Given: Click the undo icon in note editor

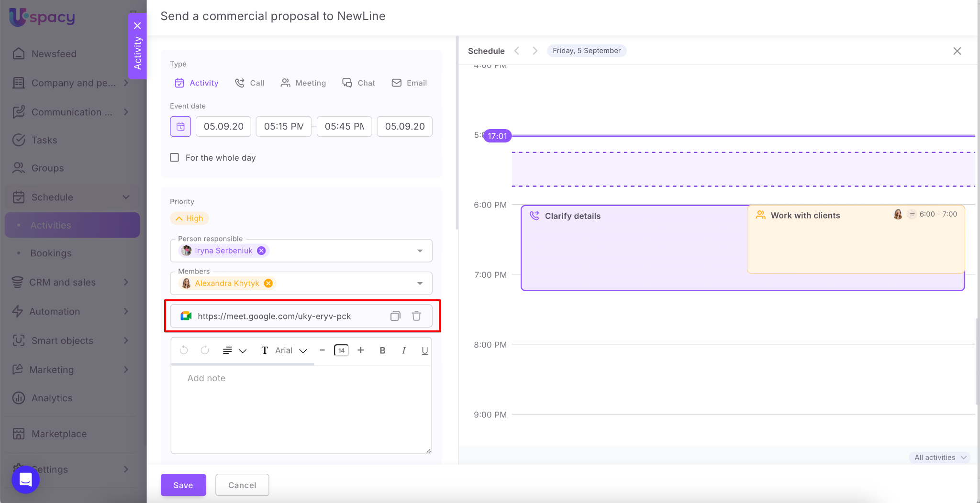Looking at the screenshot, I should (184, 350).
